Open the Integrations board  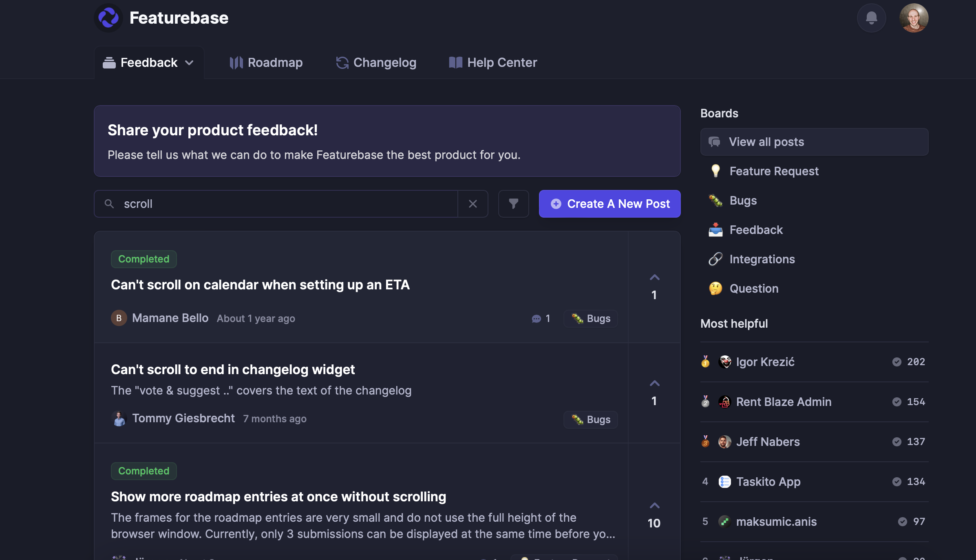(x=762, y=259)
